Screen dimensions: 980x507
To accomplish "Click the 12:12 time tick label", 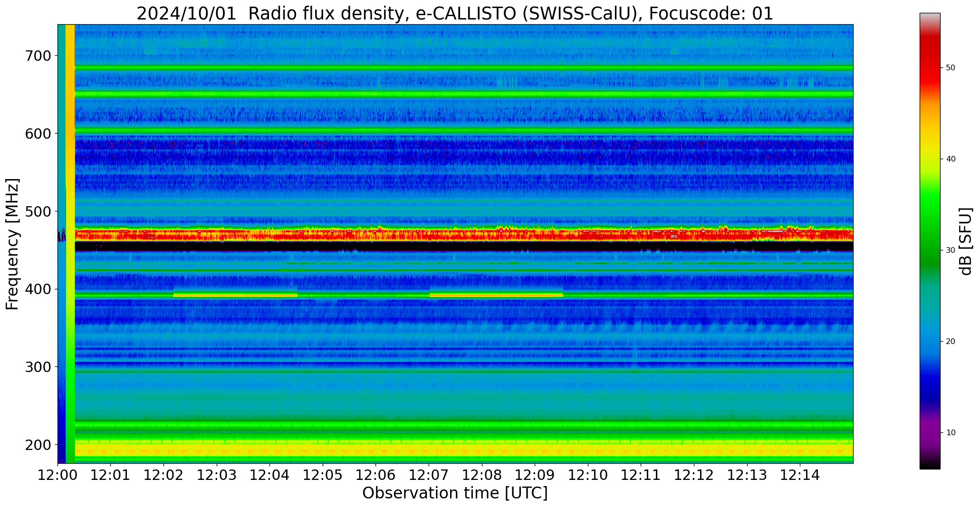I will (x=694, y=475).
